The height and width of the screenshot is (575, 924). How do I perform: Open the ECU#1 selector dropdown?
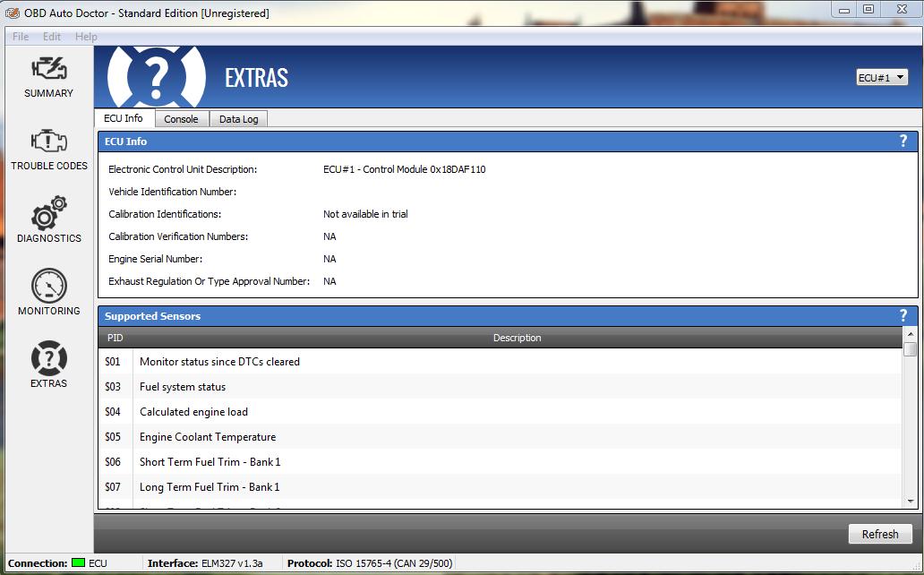click(882, 77)
